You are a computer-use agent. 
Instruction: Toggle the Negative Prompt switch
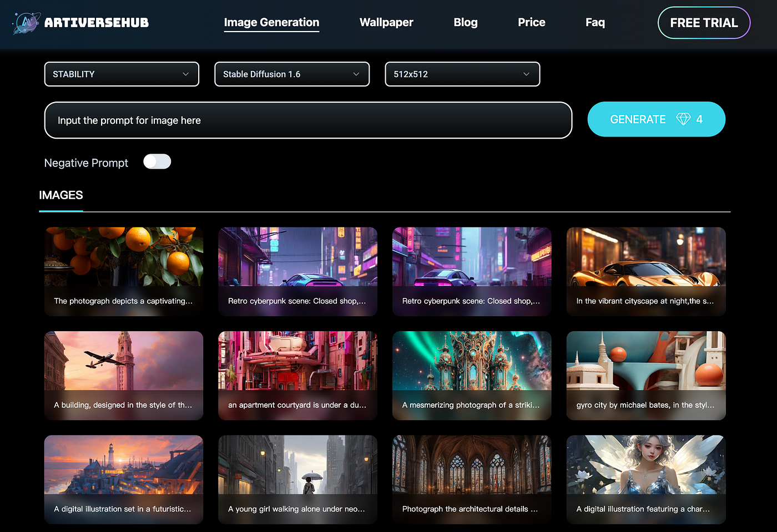[157, 161]
